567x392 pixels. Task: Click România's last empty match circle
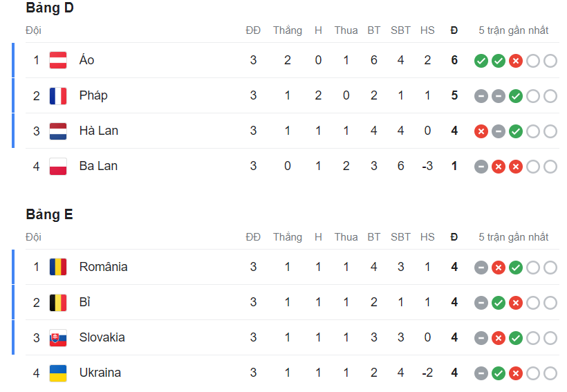tap(550, 268)
